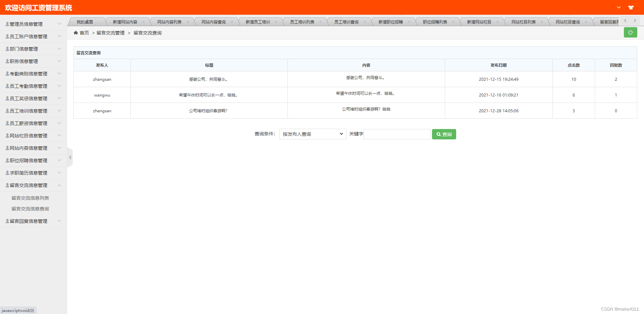Close the 新增网站栏目 tab

click(x=497, y=22)
